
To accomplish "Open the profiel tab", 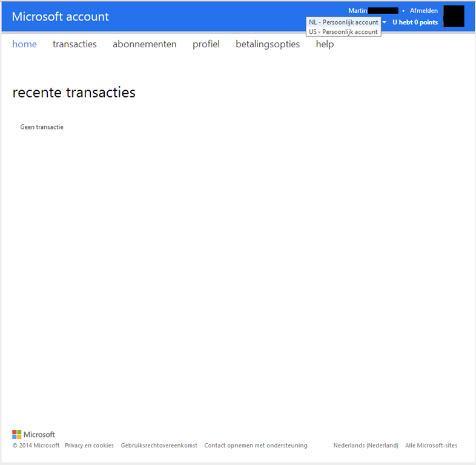I will [206, 44].
